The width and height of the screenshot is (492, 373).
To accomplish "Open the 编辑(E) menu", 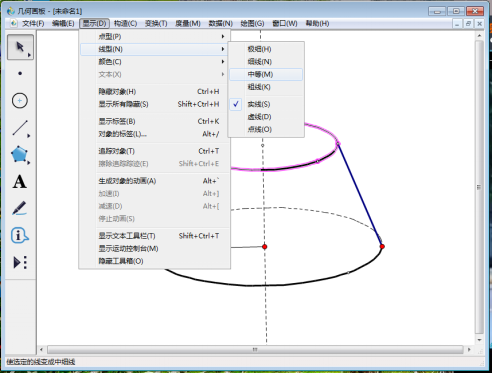I will point(63,24).
